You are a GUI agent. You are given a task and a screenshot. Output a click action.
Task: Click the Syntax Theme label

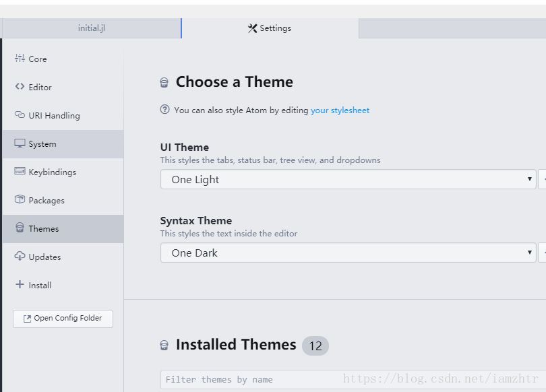[196, 220]
